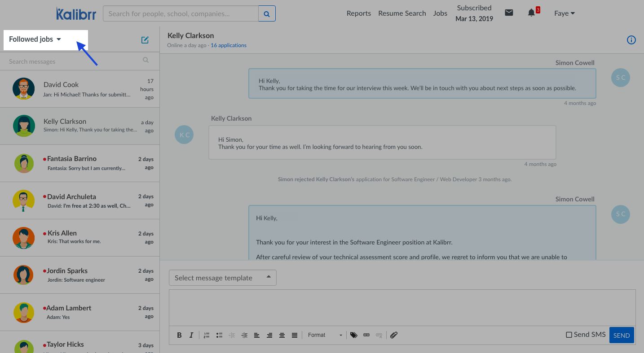Open the notifications bell
The image size is (644, 353).
[x=531, y=13]
